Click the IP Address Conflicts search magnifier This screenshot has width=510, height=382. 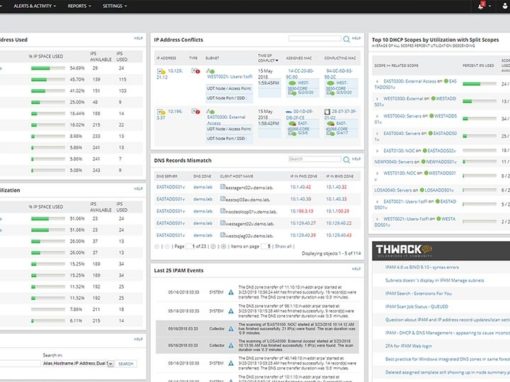click(x=346, y=39)
